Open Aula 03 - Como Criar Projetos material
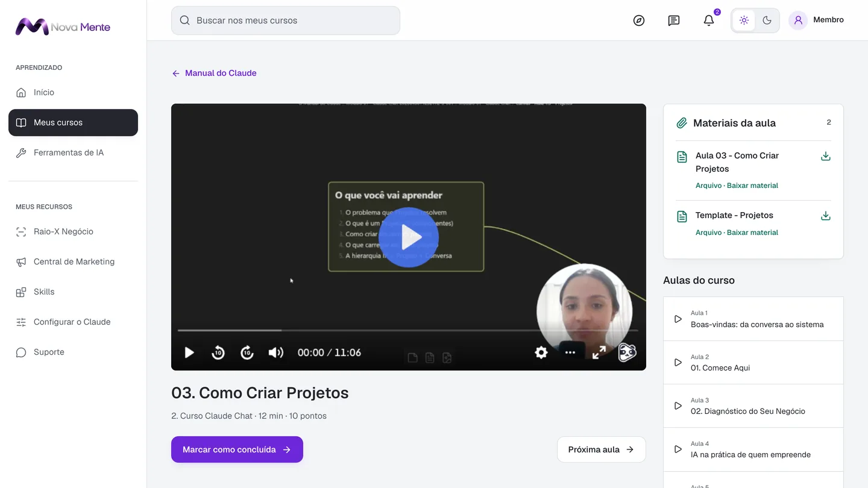Image resolution: width=868 pixels, height=488 pixels. click(737, 162)
